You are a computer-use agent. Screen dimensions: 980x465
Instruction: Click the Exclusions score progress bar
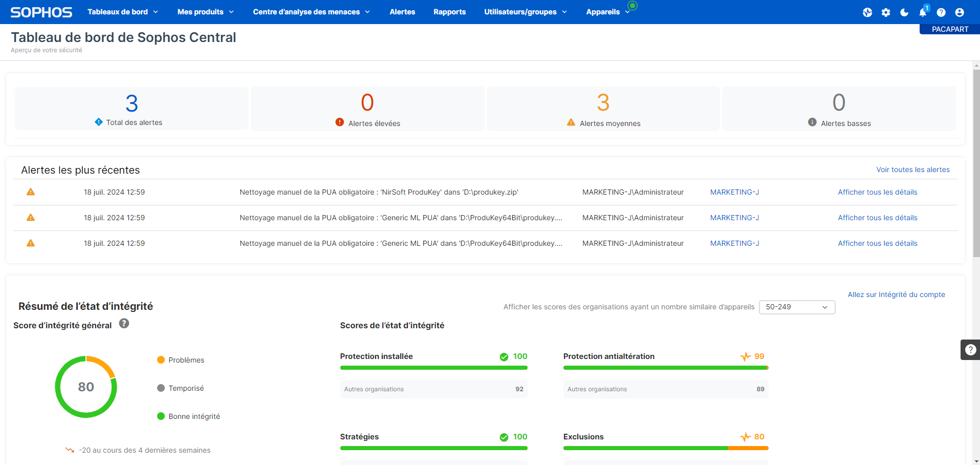665,448
